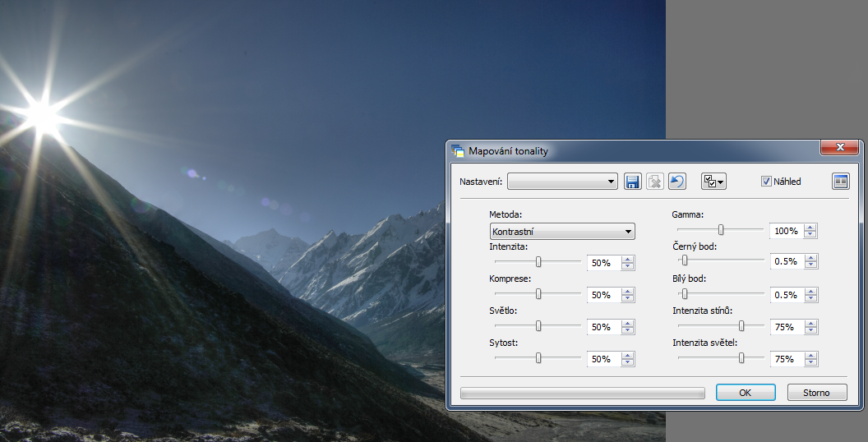Viewport: 868px width, 442px height.
Task: Confirm the dialog with OK
Action: [745, 393]
